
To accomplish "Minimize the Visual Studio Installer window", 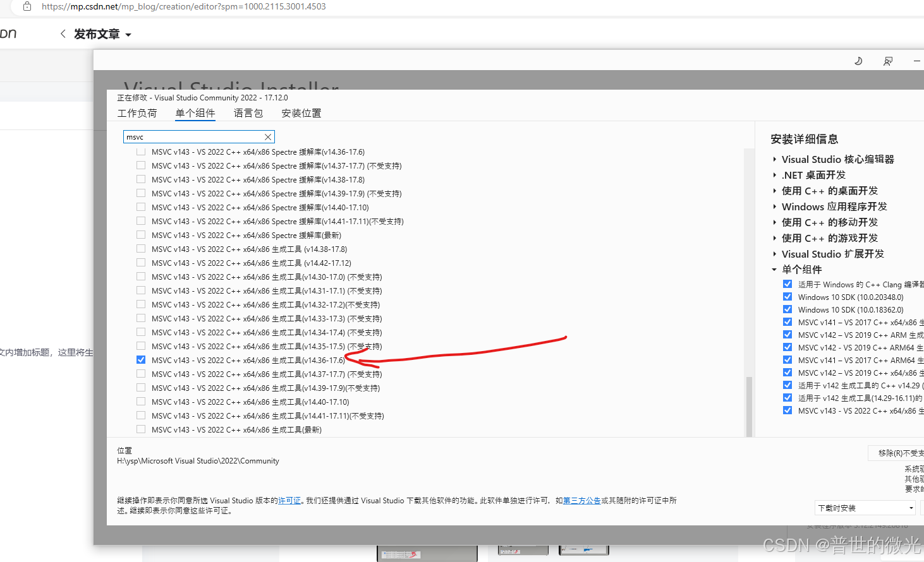I will tap(917, 61).
